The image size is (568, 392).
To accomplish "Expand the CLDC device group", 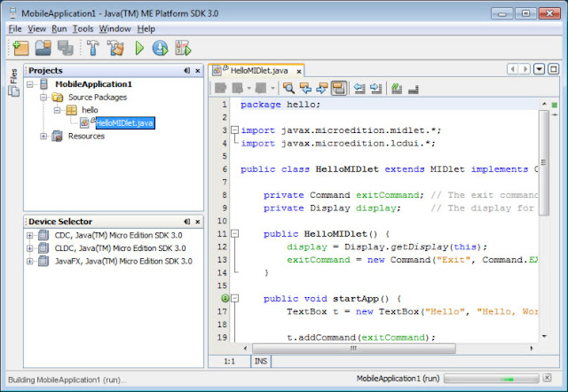I will click(30, 248).
